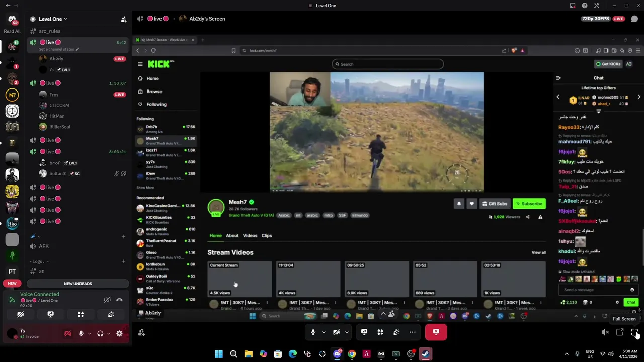Go back with Discord's back arrow
This screenshot has height=362, width=644.
tap(8, 6)
